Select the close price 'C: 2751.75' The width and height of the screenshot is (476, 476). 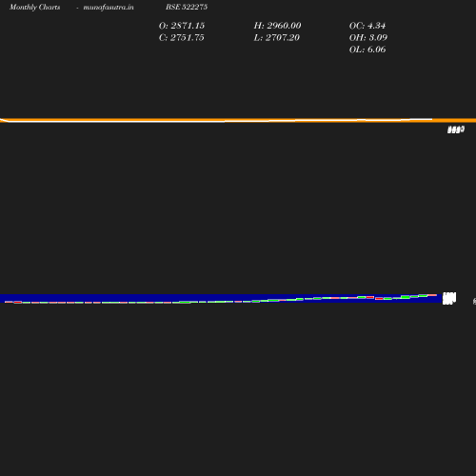182,37
